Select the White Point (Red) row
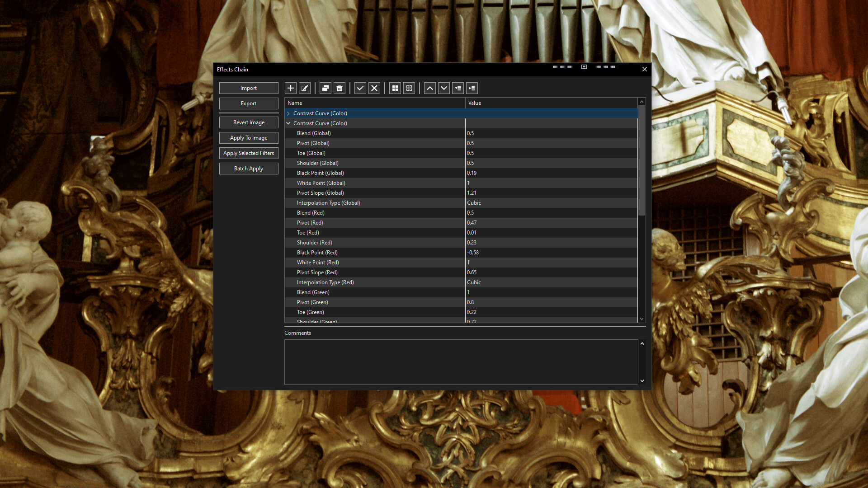 tap(461, 263)
